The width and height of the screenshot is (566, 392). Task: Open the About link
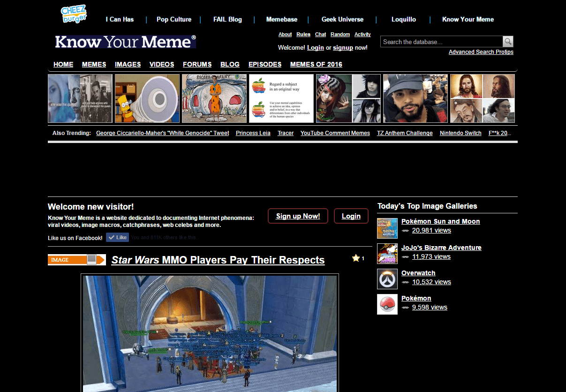(x=285, y=34)
